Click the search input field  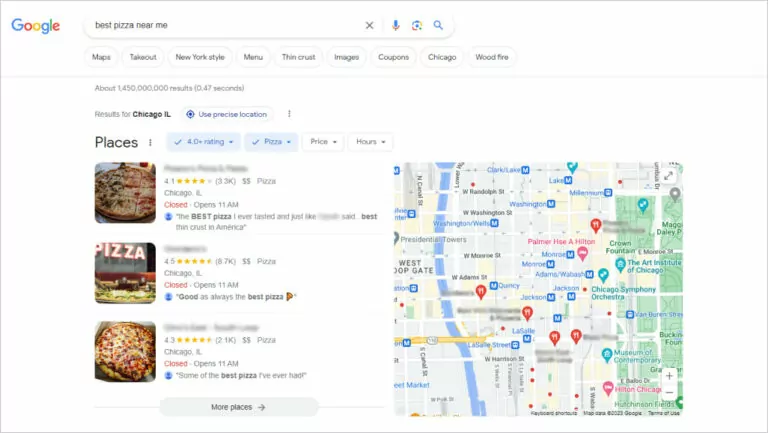click(x=220, y=26)
